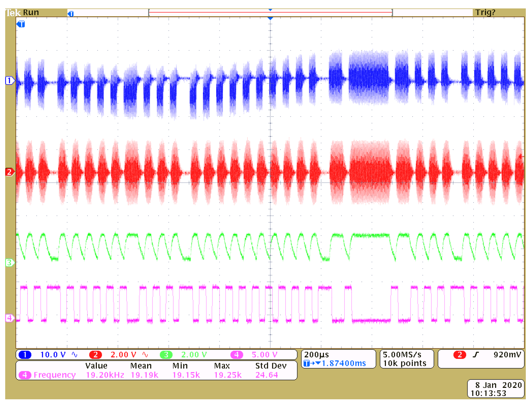
Task: Toggle the green channel 3 badge in the readout
Action: pyautogui.click(x=166, y=355)
